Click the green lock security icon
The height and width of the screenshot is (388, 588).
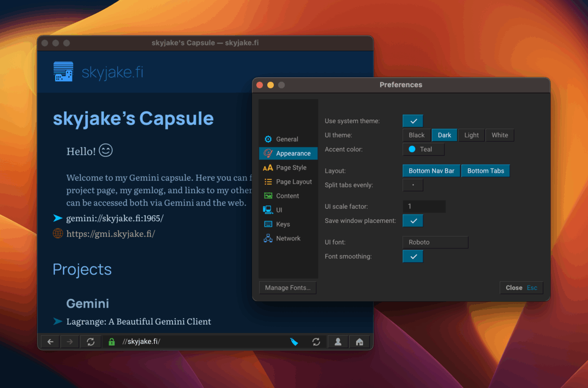tap(111, 342)
